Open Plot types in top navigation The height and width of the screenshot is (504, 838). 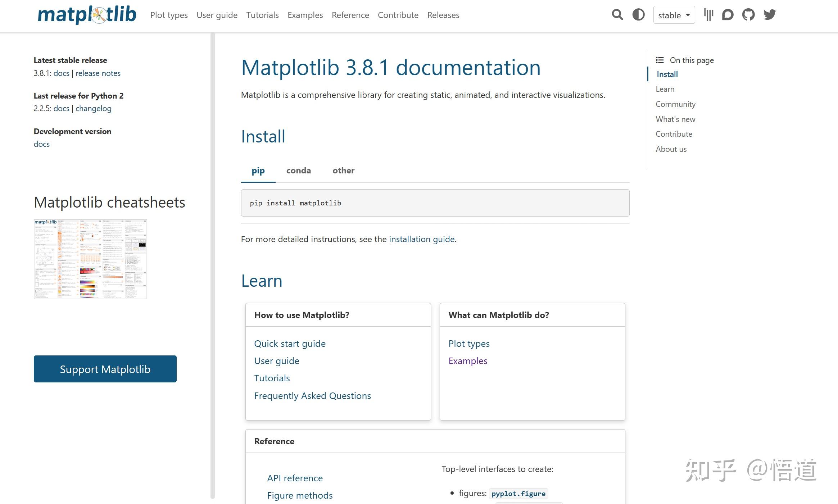[169, 15]
